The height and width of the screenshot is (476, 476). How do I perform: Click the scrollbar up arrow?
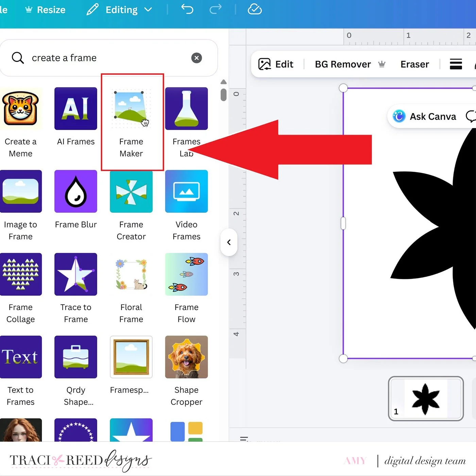[x=223, y=82]
